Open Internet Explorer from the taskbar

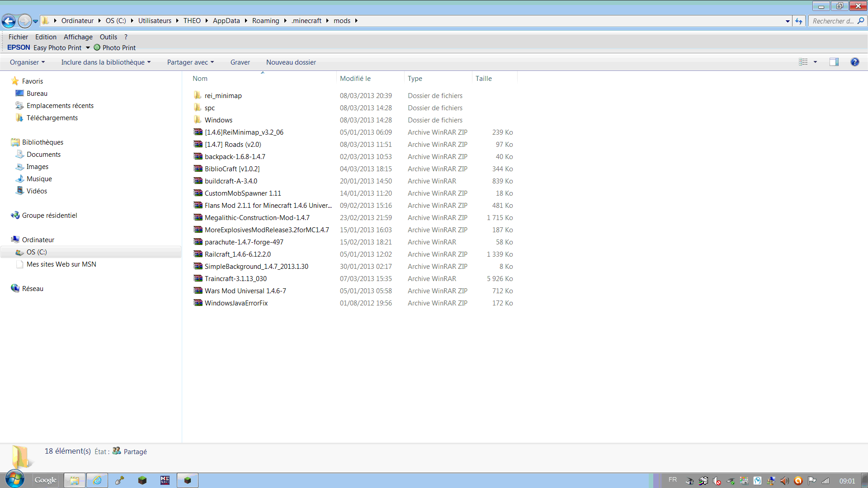pyautogui.click(x=97, y=480)
